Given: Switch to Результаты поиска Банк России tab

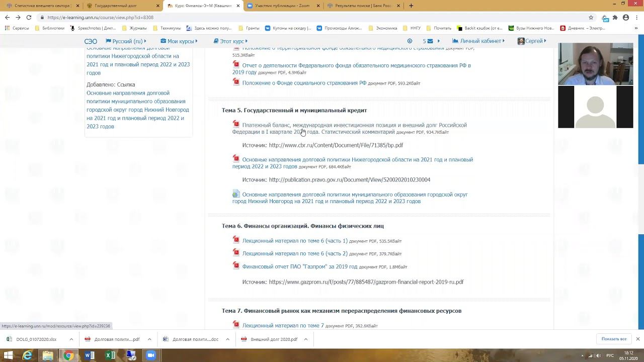Looking at the screenshot, I should (363, 6).
